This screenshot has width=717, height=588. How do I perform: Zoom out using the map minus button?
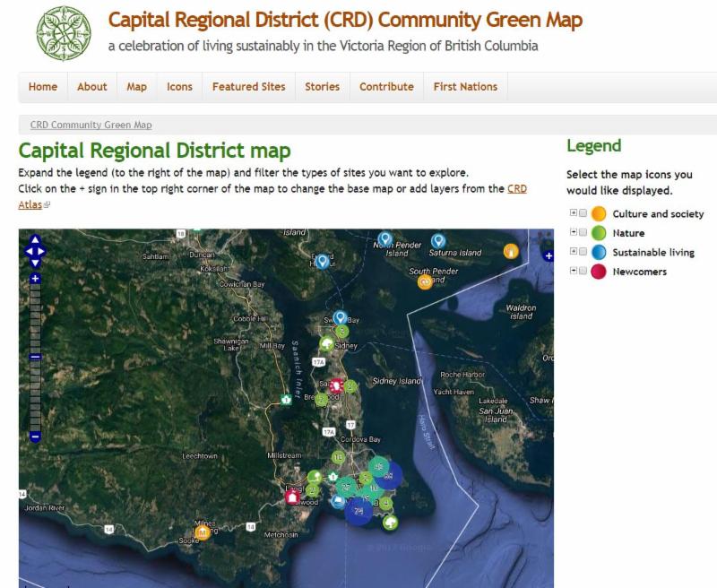point(35,437)
